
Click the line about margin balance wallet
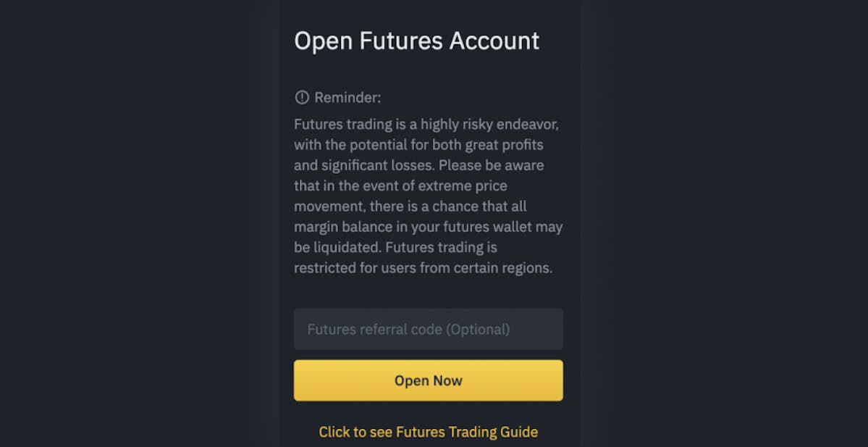[x=428, y=227]
